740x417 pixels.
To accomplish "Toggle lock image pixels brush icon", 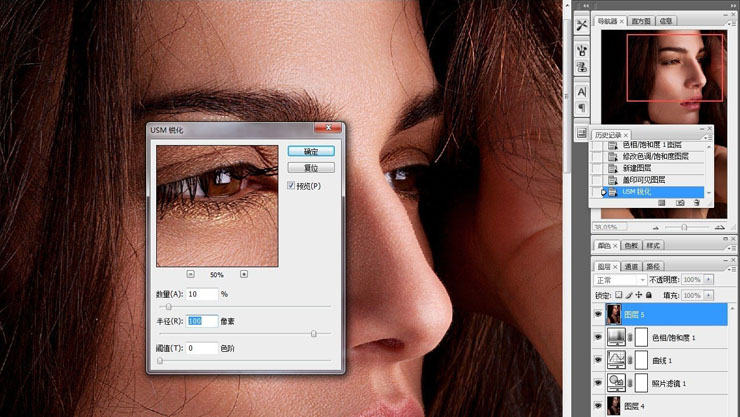I will (x=629, y=295).
